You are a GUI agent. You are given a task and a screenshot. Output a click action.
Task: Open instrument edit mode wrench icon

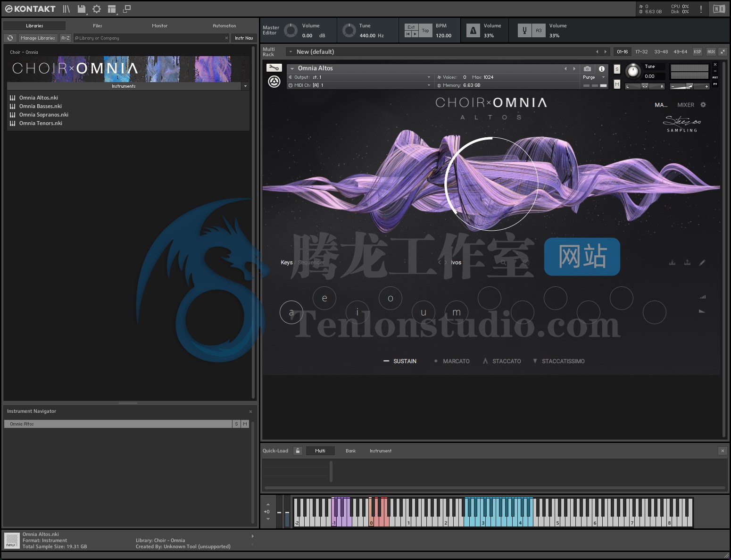click(x=274, y=68)
